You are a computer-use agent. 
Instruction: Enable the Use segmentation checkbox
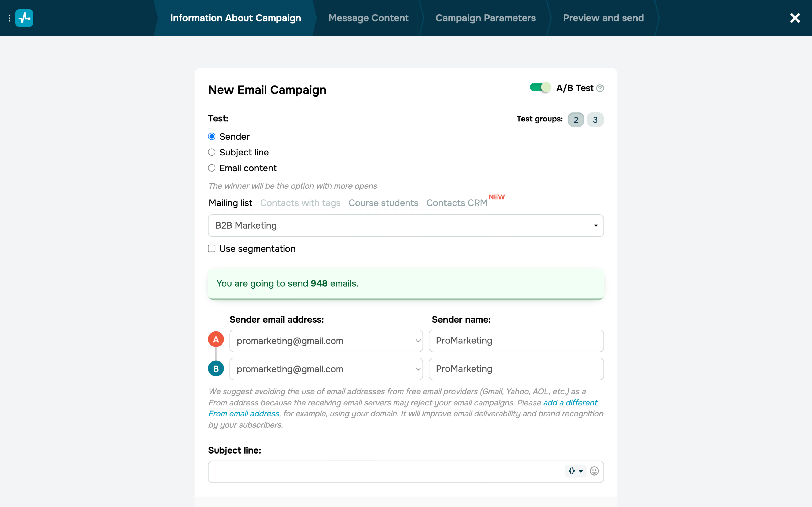212,248
